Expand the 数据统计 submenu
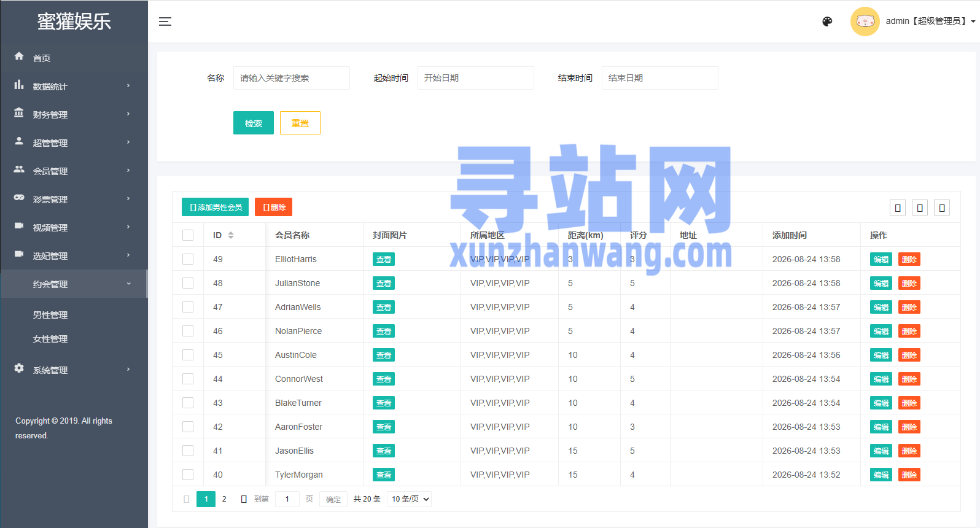 pos(128,85)
